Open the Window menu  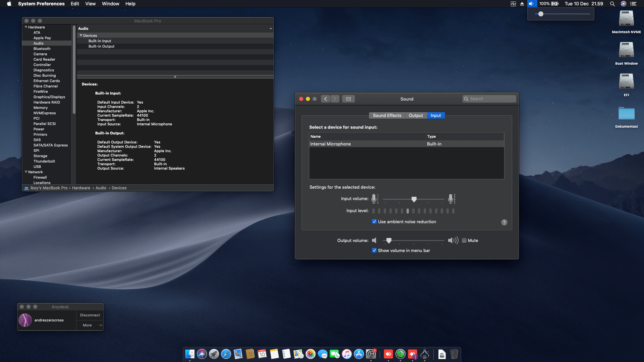coord(110,4)
